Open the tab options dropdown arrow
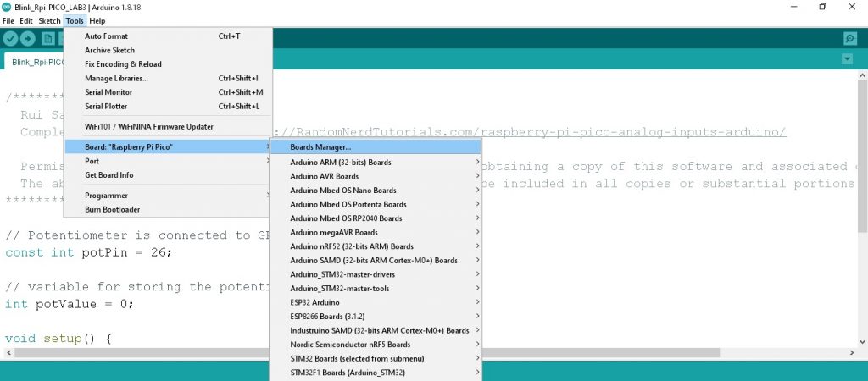Viewport: 868px width, 381px height. click(847, 58)
